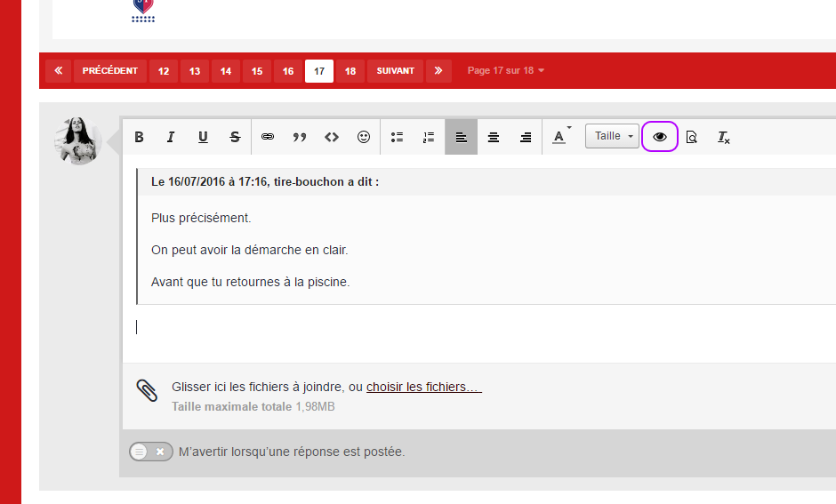Go to the last page
Viewport: 836px width, 504px height.
(438, 71)
